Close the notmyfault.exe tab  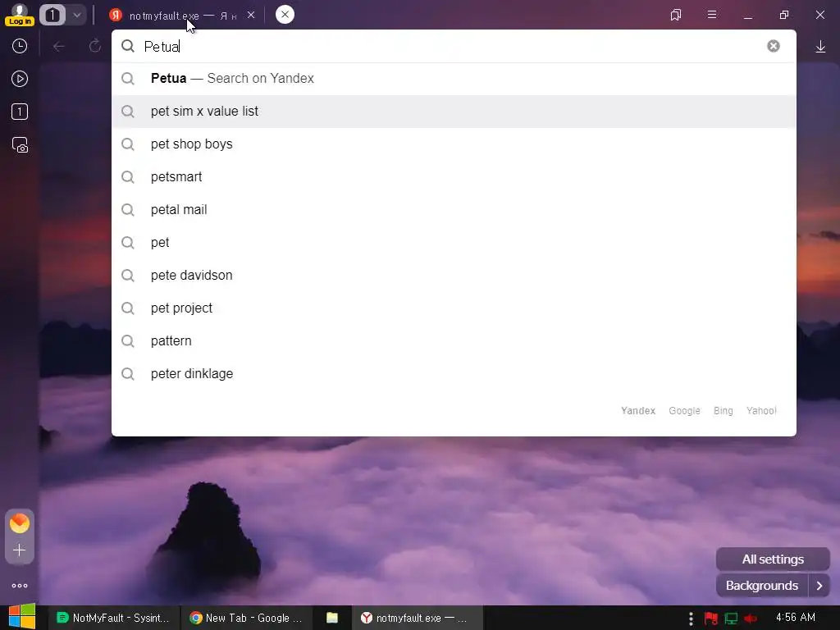click(x=251, y=15)
